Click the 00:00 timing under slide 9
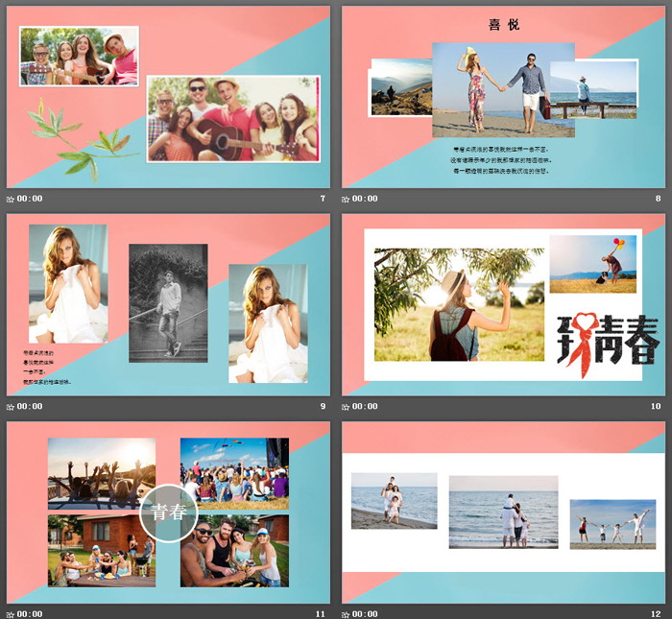 pos(31,406)
